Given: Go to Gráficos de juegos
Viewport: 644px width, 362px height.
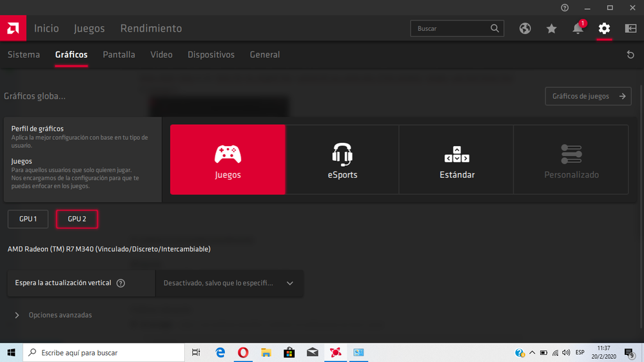Looking at the screenshot, I should coord(588,97).
